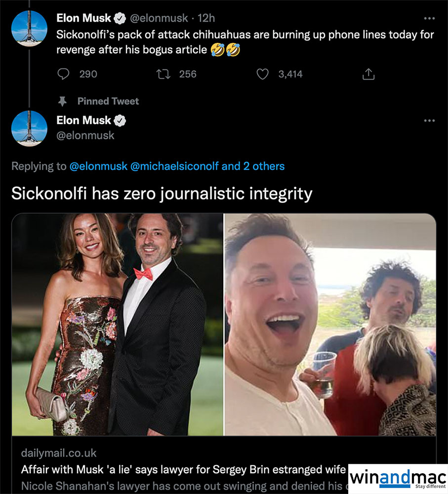Image resolution: width=448 pixels, height=494 pixels.
Task: View the right selfie photo in card
Action: click(x=330, y=325)
